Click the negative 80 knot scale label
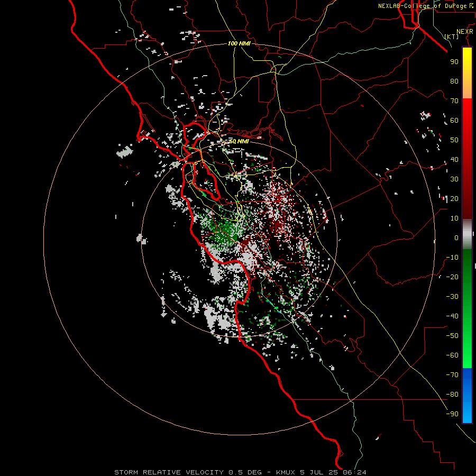This screenshot has height=476, width=476. (x=452, y=395)
